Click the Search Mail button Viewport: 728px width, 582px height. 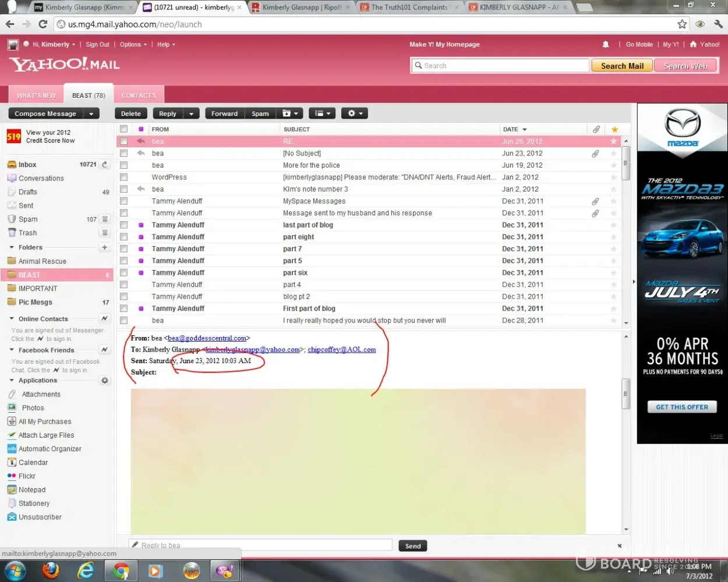click(x=622, y=66)
